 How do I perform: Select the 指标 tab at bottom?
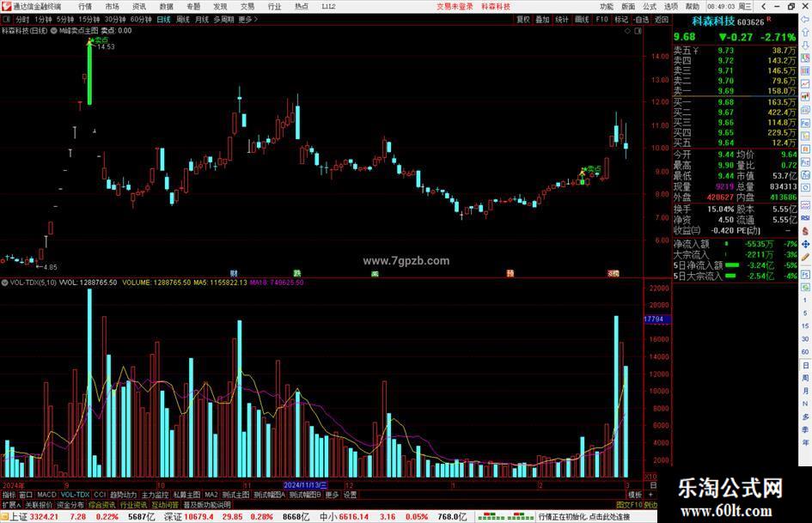tap(9, 495)
